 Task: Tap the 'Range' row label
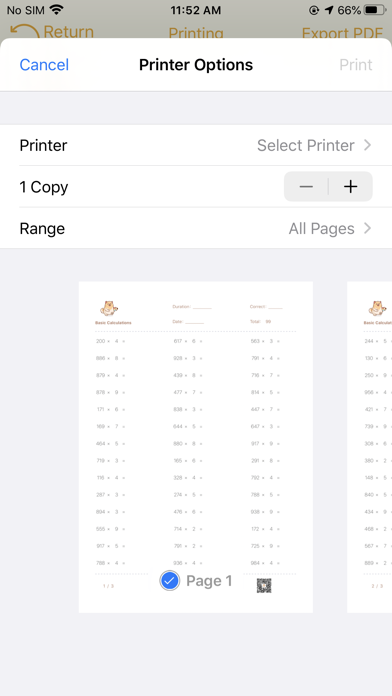point(42,228)
